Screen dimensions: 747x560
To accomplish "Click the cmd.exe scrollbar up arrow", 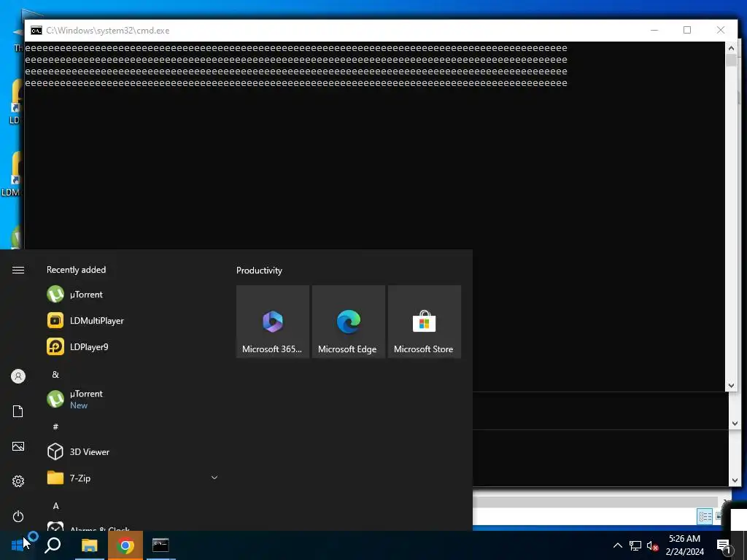I will tap(731, 48).
